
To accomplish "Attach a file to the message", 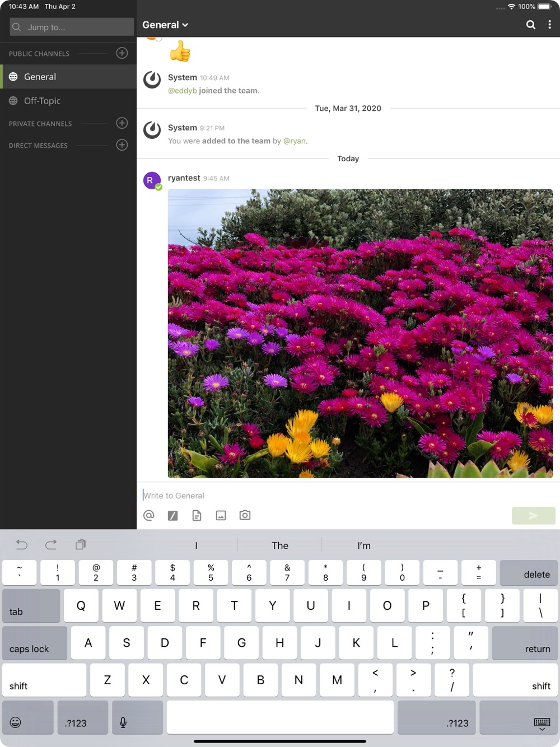I will [197, 515].
